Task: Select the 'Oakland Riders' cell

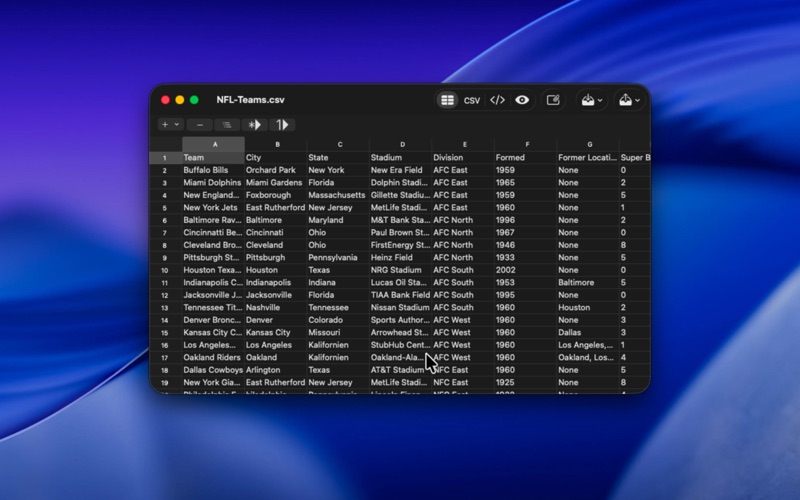Action: click(x=213, y=358)
